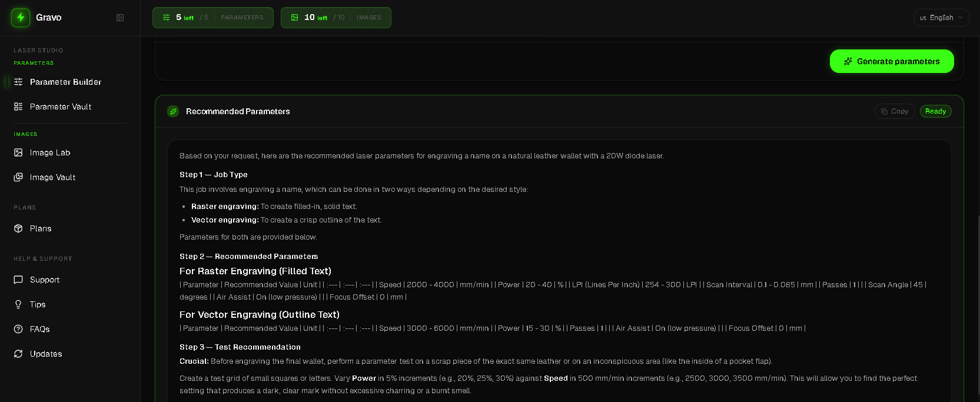Copy the recommended parameters
The image size is (980, 402).
[894, 111]
